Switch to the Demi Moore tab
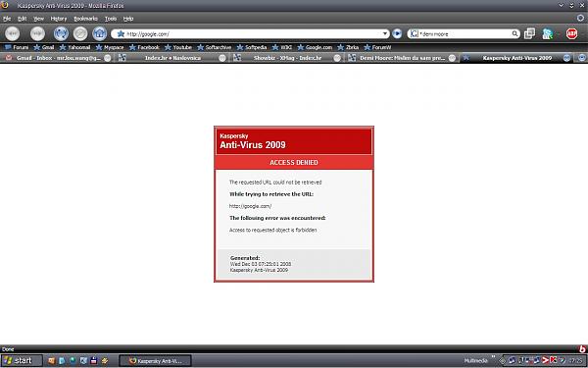This screenshot has width=588, height=368. click(x=402, y=58)
